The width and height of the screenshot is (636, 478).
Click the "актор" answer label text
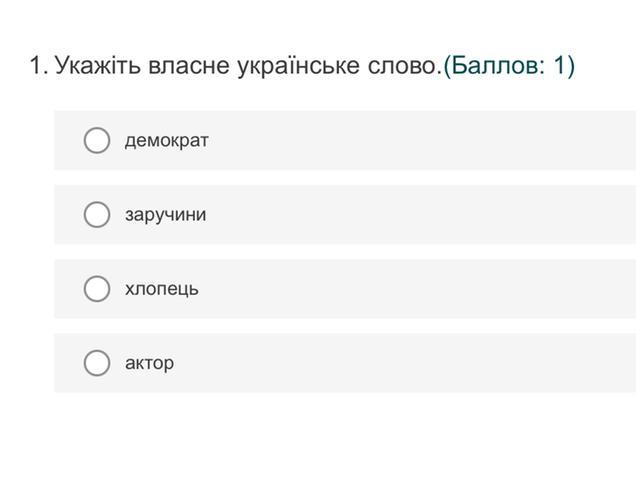(149, 362)
